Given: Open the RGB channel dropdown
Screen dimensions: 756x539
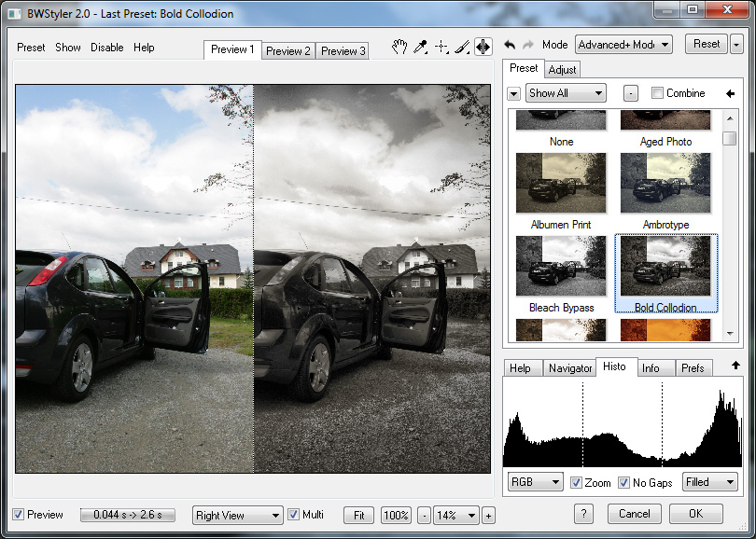Looking at the screenshot, I should 535,482.
